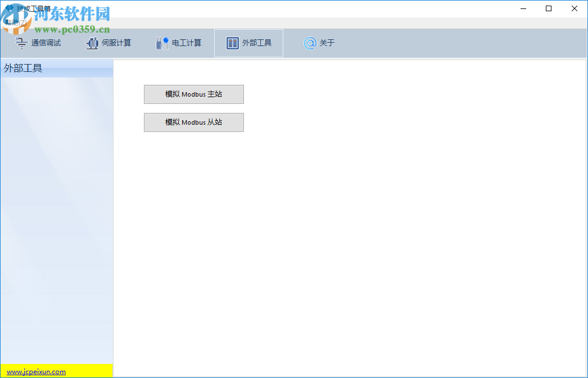Open the www.jcpeixun.com link

click(37, 372)
